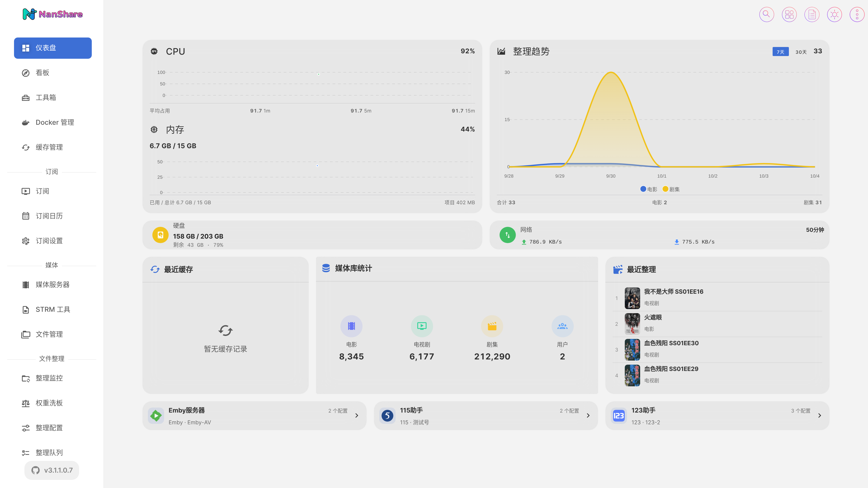Open 火遮眼 movie entry

tap(717, 324)
